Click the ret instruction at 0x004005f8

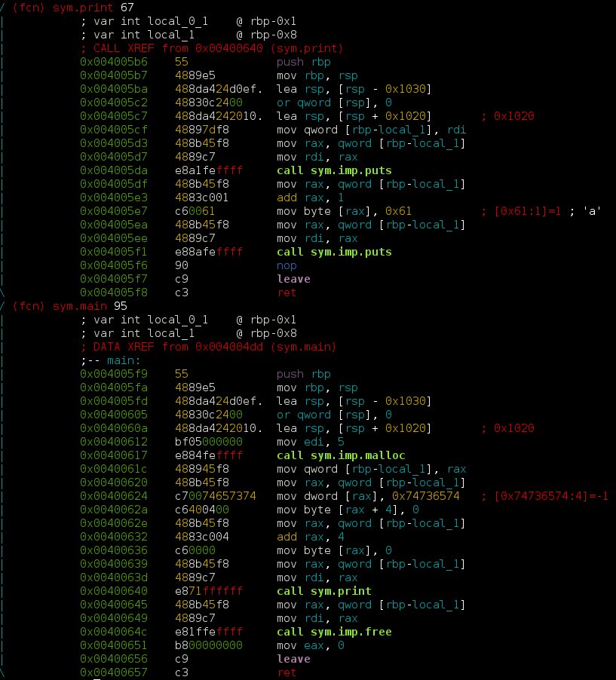pyautogui.click(x=287, y=293)
